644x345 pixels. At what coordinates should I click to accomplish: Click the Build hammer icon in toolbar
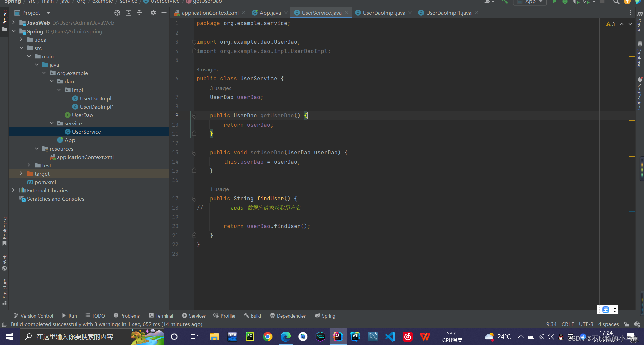coord(505,2)
